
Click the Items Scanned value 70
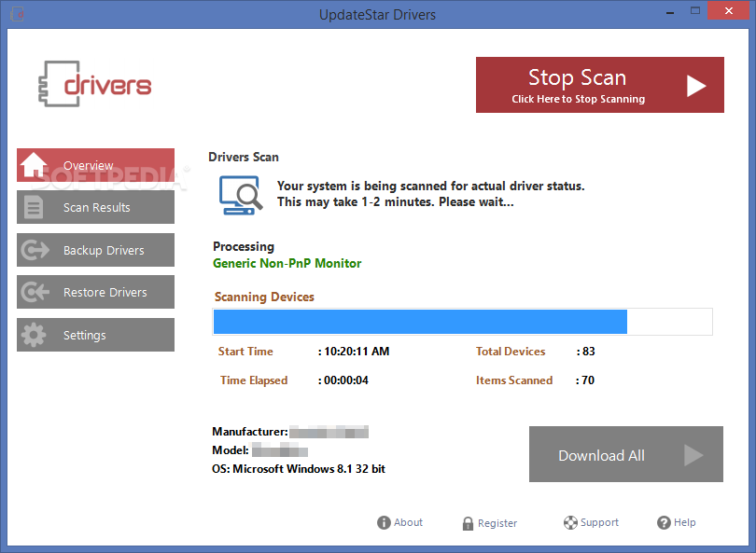pos(588,380)
